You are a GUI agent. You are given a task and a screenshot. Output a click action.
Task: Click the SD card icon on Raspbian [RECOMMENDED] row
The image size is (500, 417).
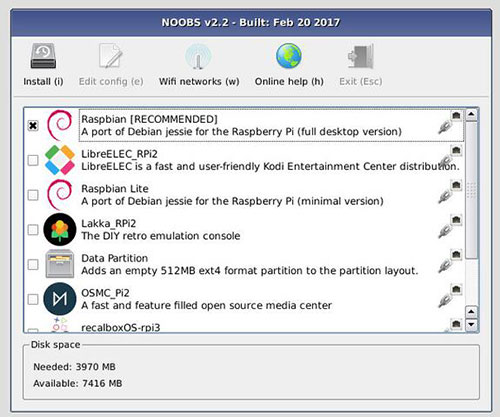point(456,116)
